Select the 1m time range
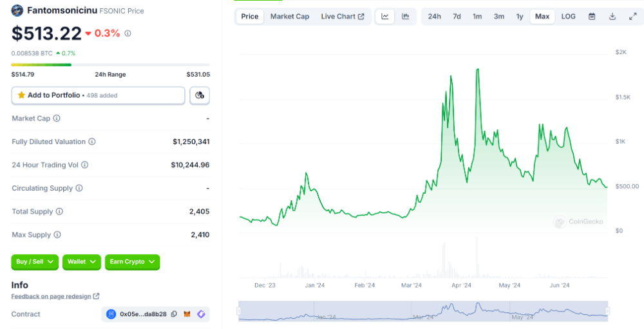644x329 pixels. 477,17
